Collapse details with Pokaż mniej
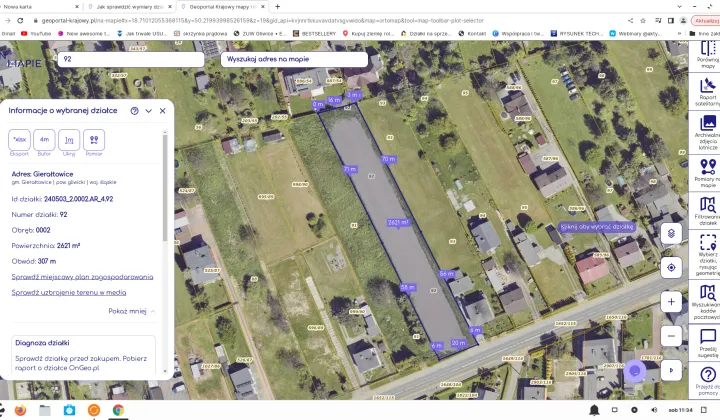The width and height of the screenshot is (720, 420). click(x=131, y=311)
